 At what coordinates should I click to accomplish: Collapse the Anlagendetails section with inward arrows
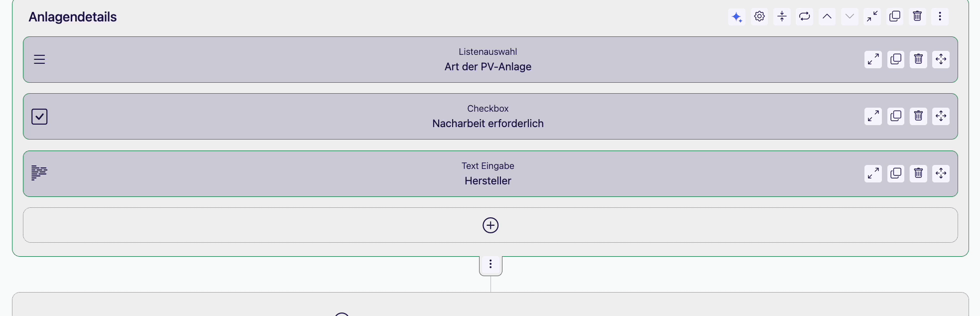point(872,16)
